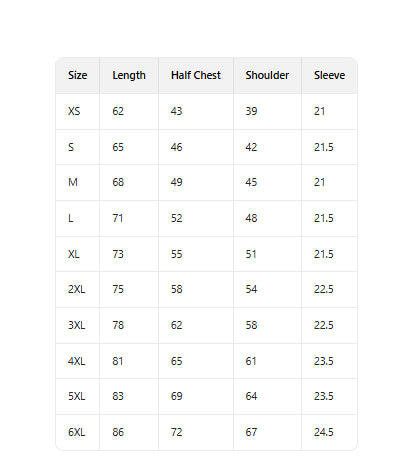This screenshot has height=461, width=404.
Task: Click the Size column header
Action: (77, 75)
